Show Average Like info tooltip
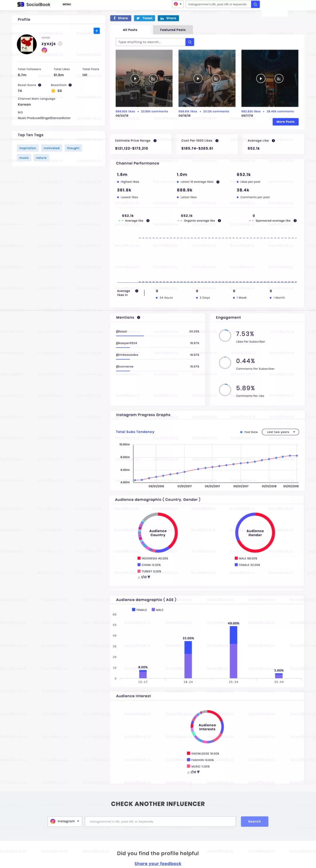Screen dimensions: 316x868 [x=273, y=141]
